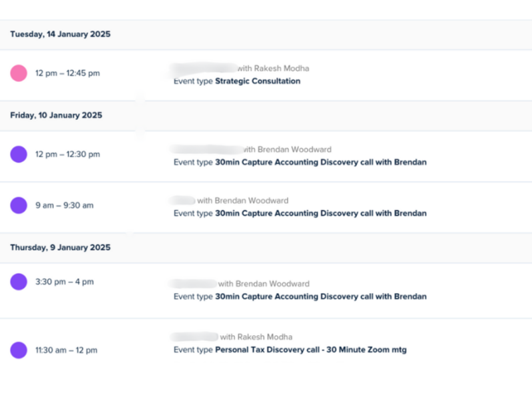Screen dimensions: 532x403
Task: Click the 11:30 am – 12 pm time label
Action: [66, 350]
